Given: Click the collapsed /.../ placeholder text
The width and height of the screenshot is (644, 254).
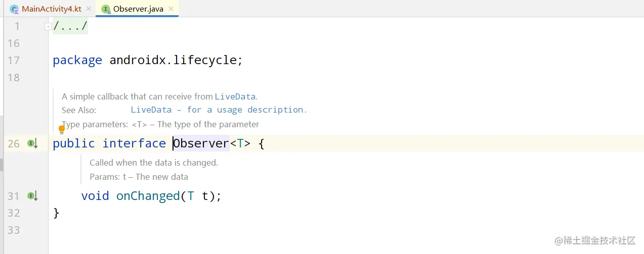Looking at the screenshot, I should pos(70,26).
